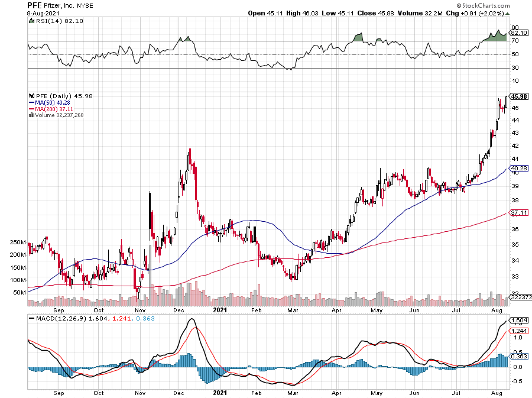Click the RSI axis label 70
532x398 pixels.
[515, 40]
